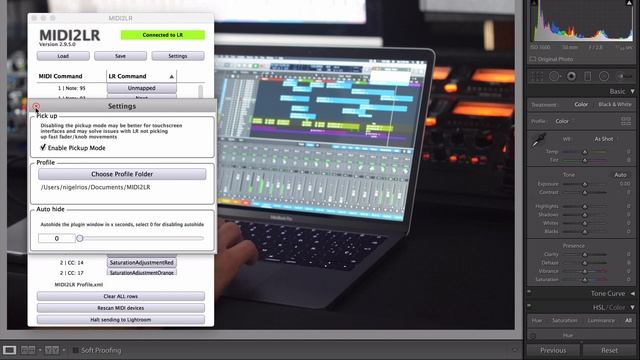Pick the White Balance eyedropper tool
The width and height of the screenshot is (640, 360).
pos(539,141)
